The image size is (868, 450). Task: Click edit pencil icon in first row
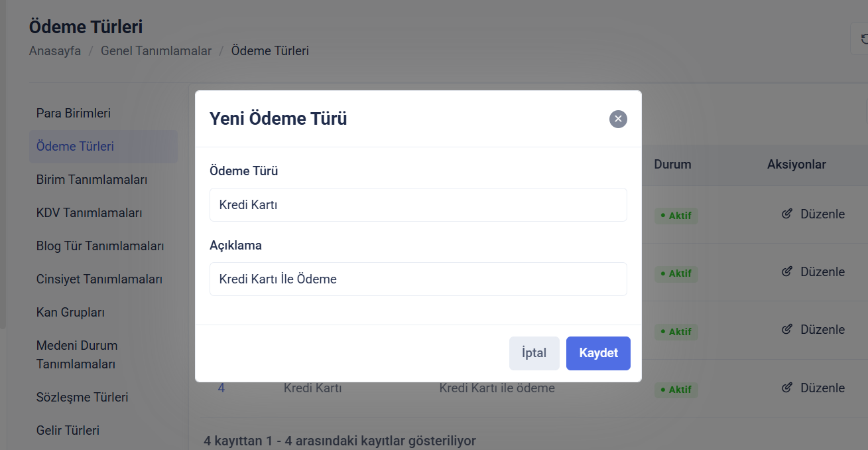click(787, 214)
